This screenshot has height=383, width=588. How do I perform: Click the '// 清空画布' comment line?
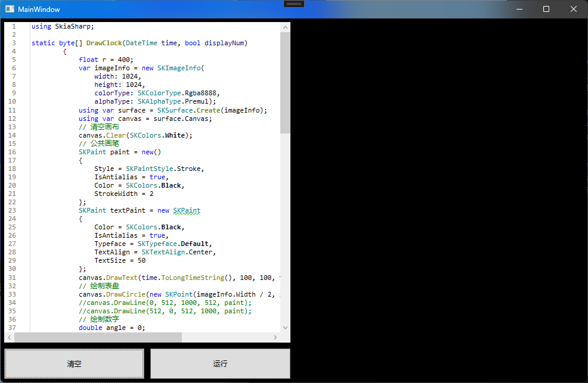[98, 127]
